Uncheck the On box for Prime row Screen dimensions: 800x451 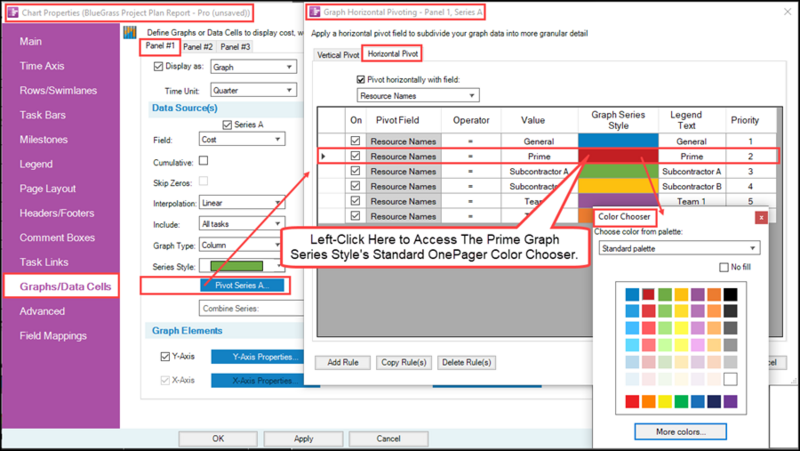click(x=356, y=156)
